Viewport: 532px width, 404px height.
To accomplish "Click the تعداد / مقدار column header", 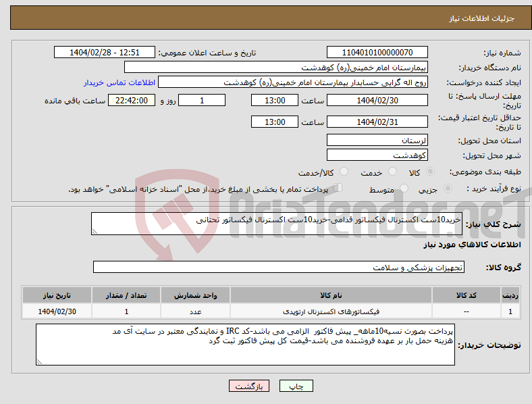I will [126, 295].
